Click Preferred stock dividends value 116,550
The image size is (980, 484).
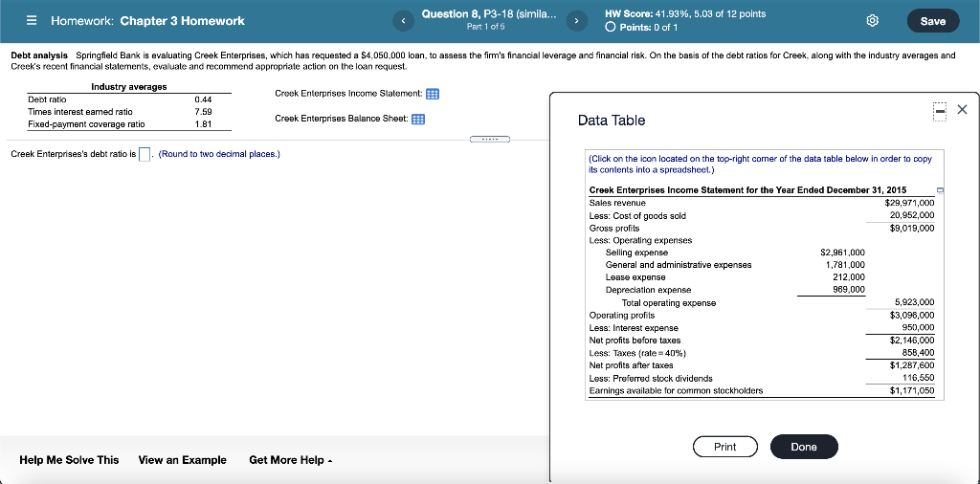coord(919,379)
